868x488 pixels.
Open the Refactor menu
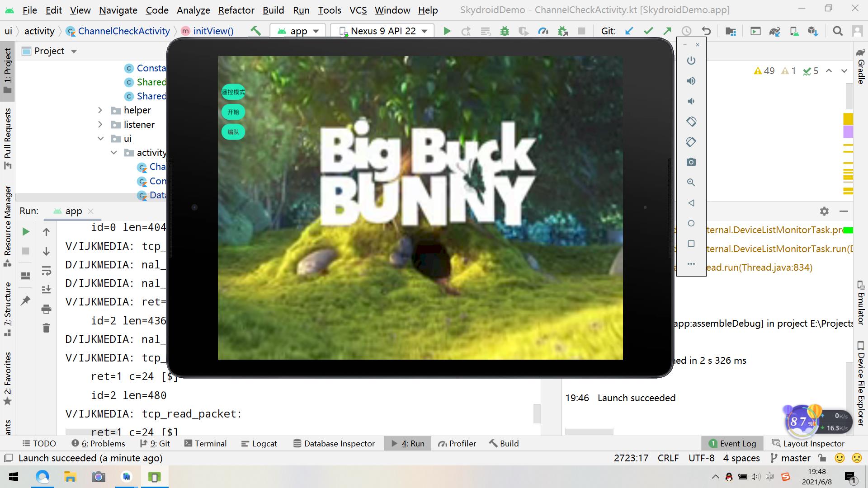(236, 10)
